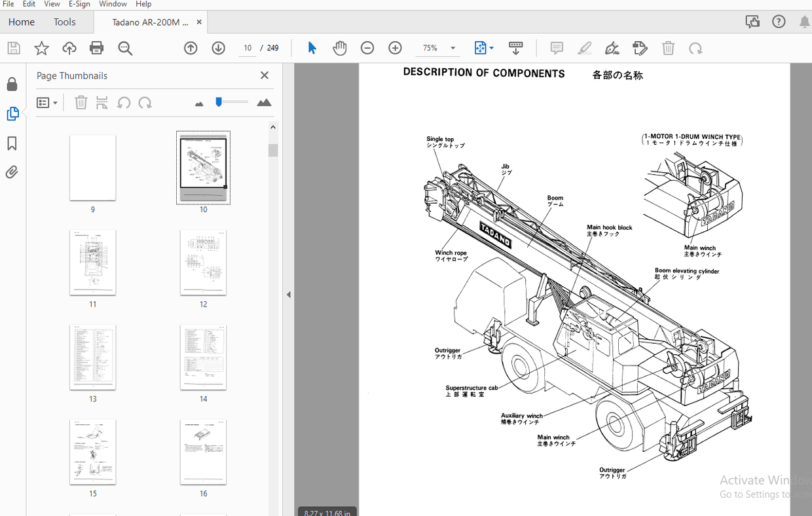Select the Hand tool
The image size is (812, 516).
(x=340, y=48)
